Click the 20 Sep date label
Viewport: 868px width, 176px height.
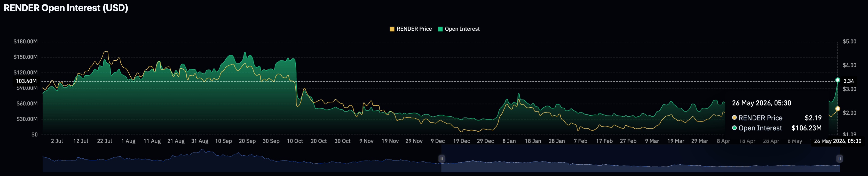247,141
